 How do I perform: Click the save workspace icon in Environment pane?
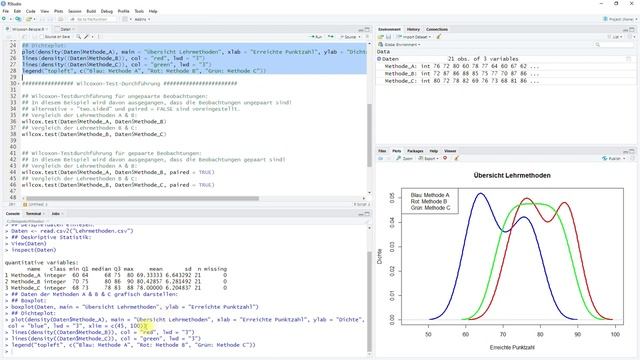point(388,37)
